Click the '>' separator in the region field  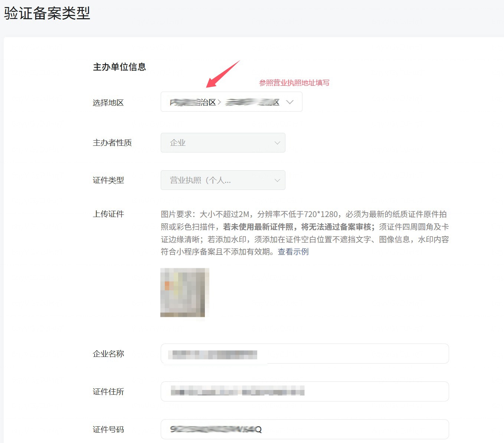point(219,102)
